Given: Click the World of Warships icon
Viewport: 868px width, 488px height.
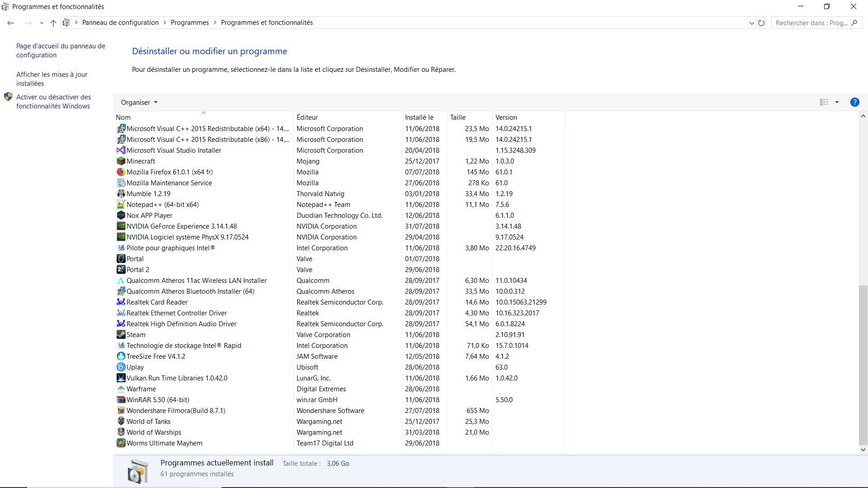Looking at the screenshot, I should point(121,432).
